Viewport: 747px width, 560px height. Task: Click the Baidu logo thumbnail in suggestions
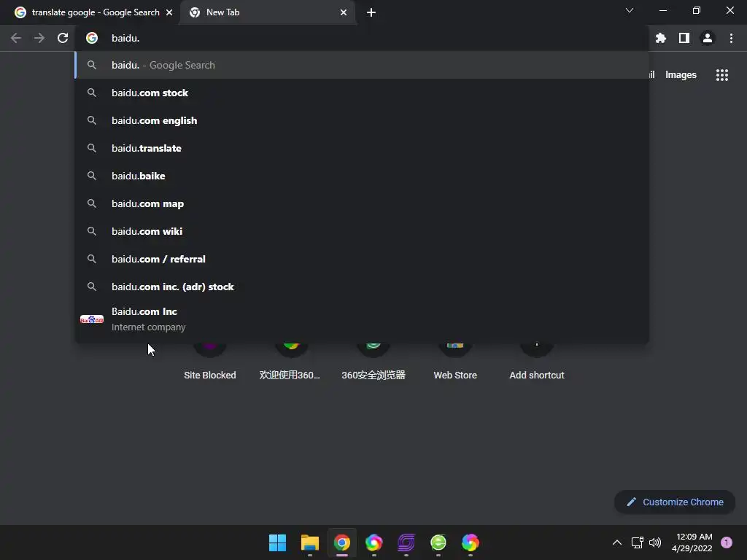[91, 319]
